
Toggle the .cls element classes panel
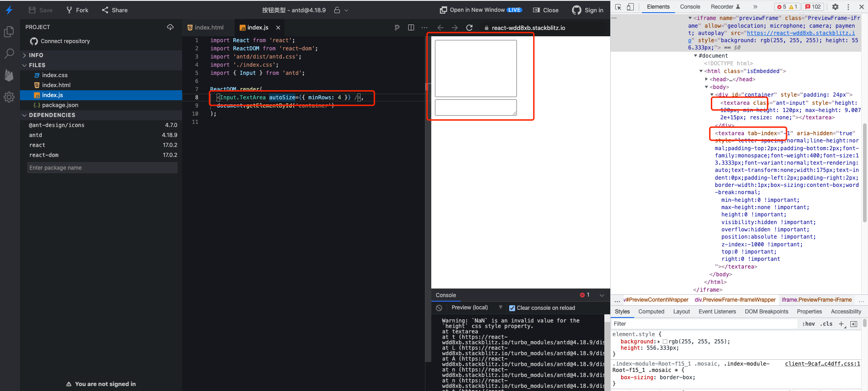click(827, 324)
